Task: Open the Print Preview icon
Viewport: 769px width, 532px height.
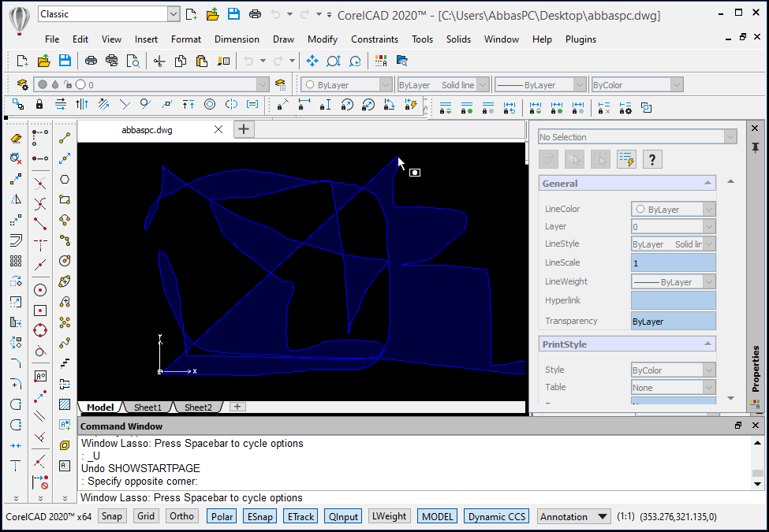Action: tap(133, 61)
